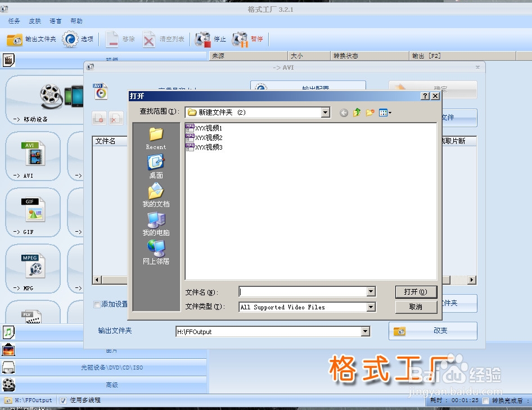Open the Language menu

pos(56,21)
